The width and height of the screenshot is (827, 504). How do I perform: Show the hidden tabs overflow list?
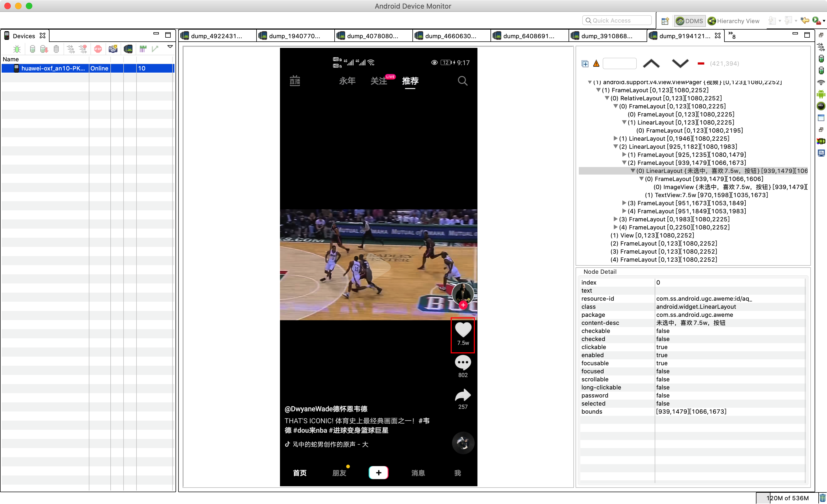pos(732,35)
